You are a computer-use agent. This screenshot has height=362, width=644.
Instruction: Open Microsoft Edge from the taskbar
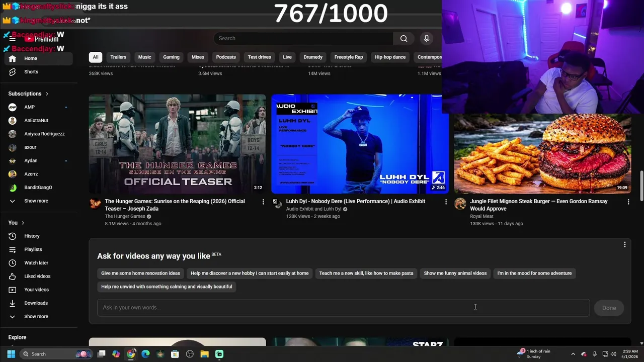click(x=145, y=354)
